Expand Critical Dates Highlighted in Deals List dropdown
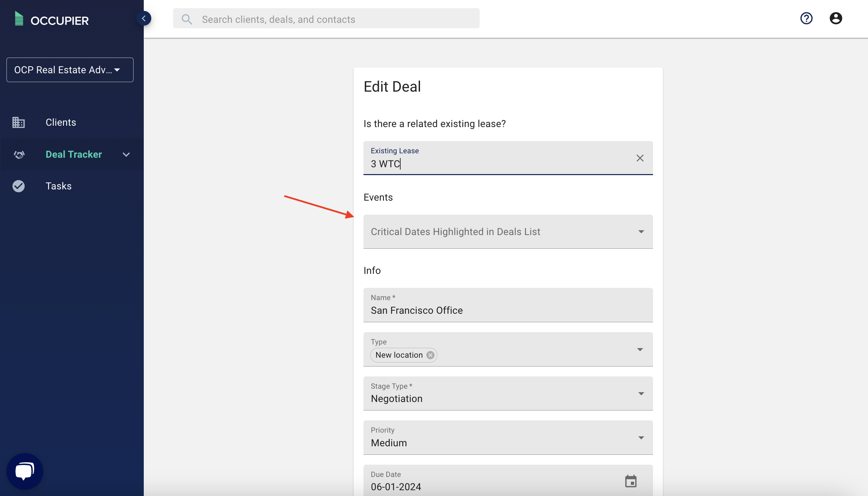 tap(508, 232)
